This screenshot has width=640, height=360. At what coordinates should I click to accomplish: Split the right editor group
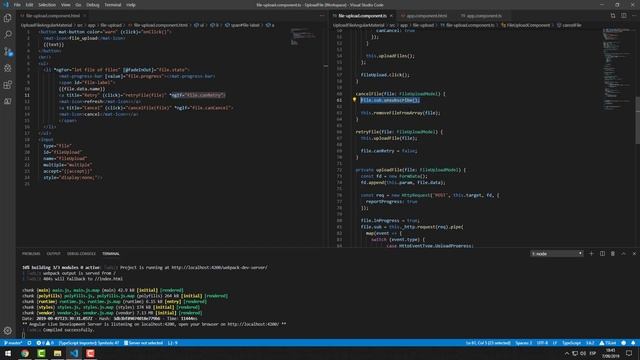pyautogui.click(x=624, y=16)
